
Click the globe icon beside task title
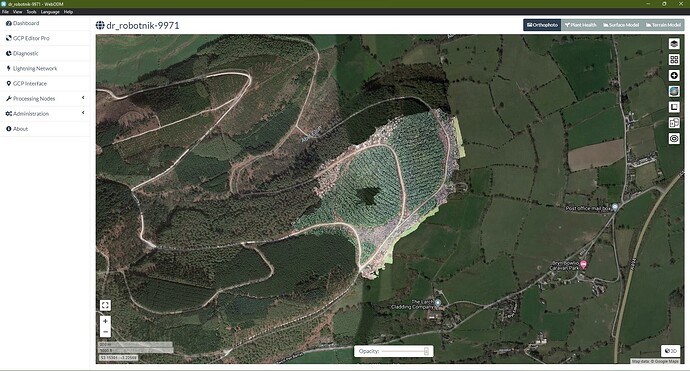click(x=100, y=25)
